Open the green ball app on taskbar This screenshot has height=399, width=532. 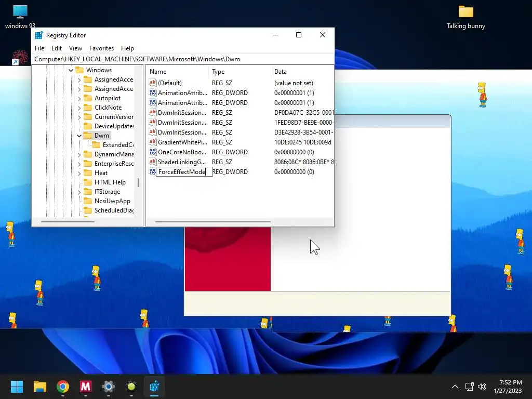(x=131, y=387)
